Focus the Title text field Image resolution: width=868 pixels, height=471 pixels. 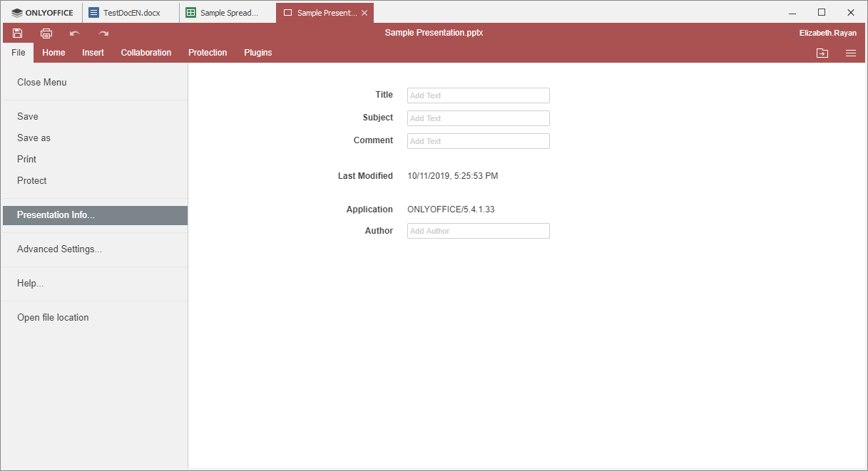(479, 95)
